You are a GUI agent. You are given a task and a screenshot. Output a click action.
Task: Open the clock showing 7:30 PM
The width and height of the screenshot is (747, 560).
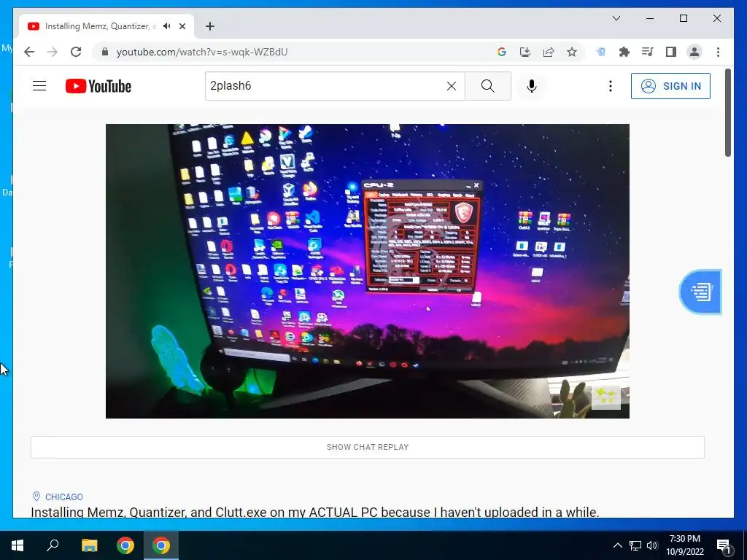tap(684, 545)
